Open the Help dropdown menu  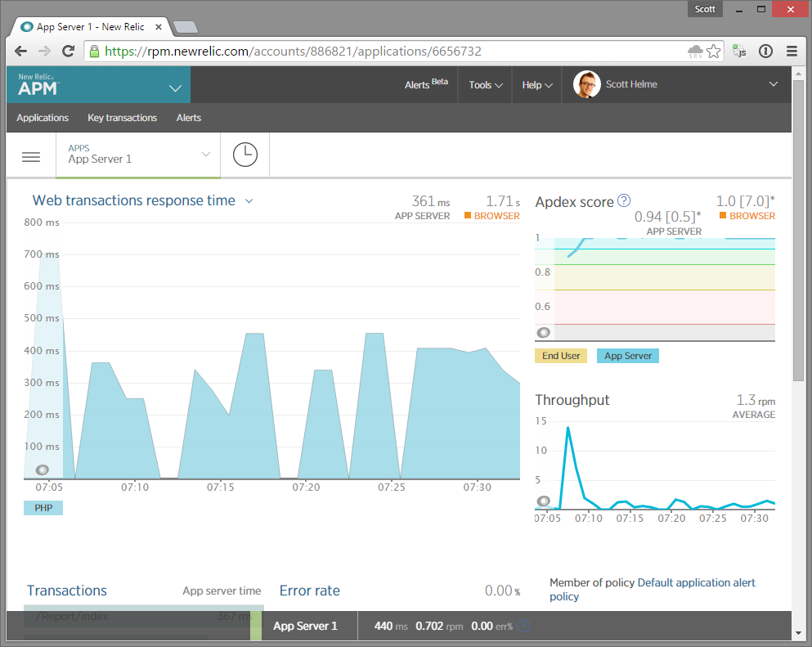tap(537, 85)
